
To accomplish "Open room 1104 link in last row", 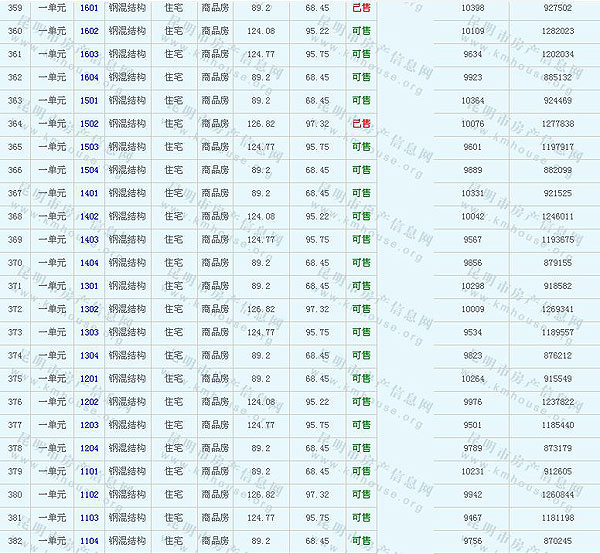I will (89, 541).
